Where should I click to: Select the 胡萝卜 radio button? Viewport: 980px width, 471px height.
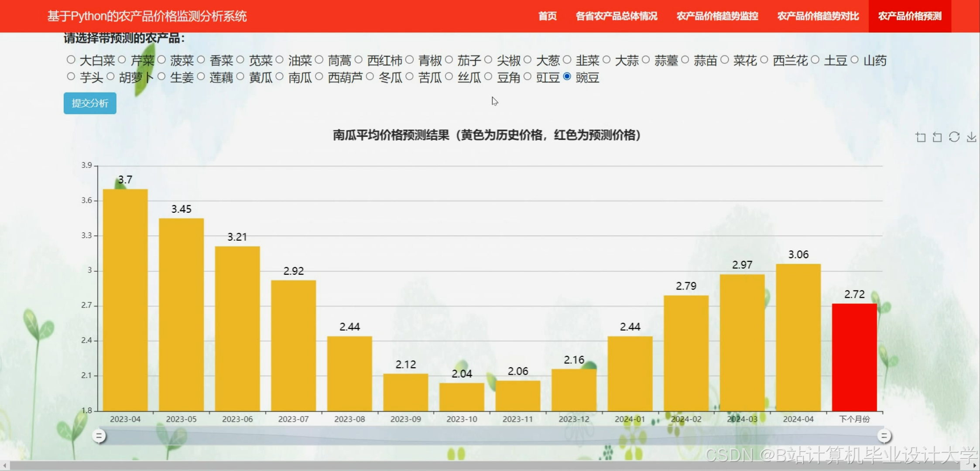110,76
